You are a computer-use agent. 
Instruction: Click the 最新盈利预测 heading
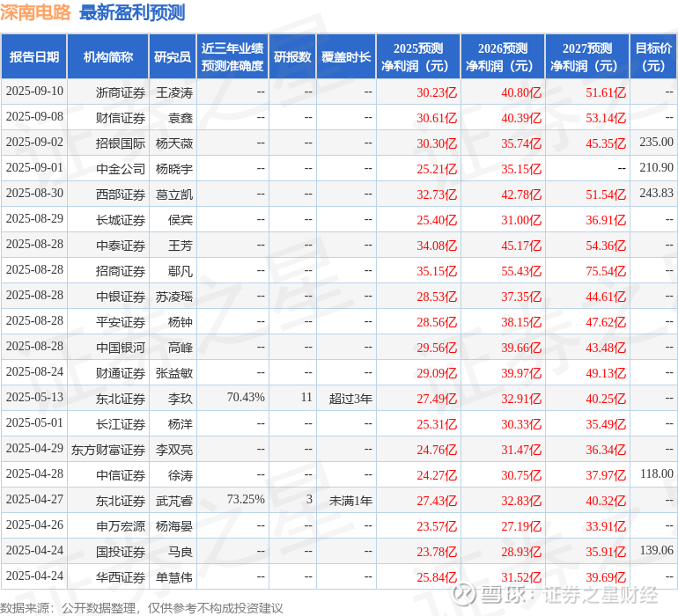(x=132, y=12)
